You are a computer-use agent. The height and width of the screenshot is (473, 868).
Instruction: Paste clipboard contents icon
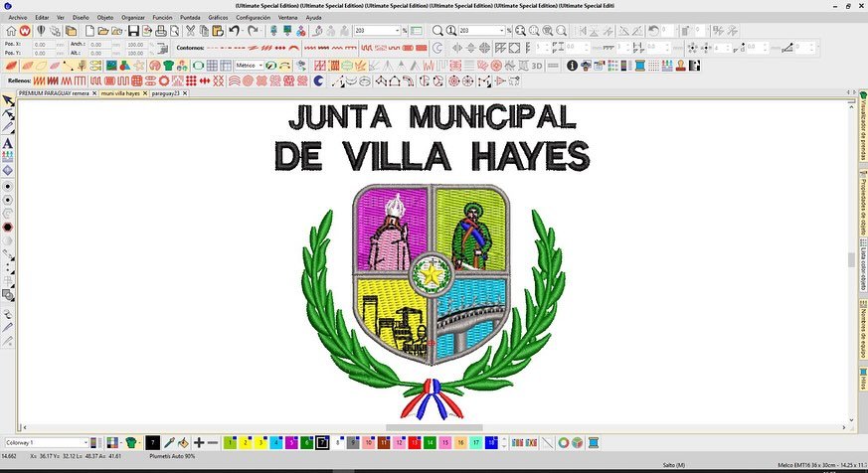218,31
